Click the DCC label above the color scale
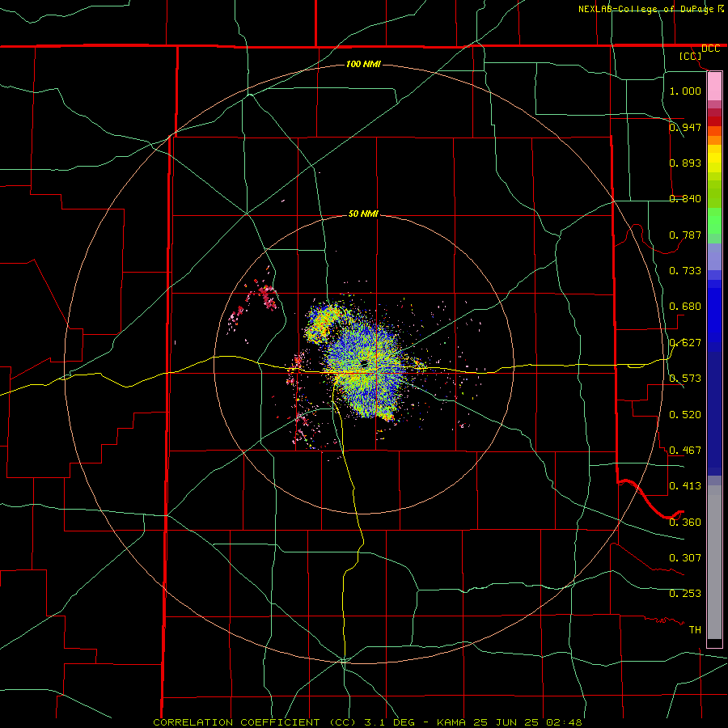 pos(710,49)
